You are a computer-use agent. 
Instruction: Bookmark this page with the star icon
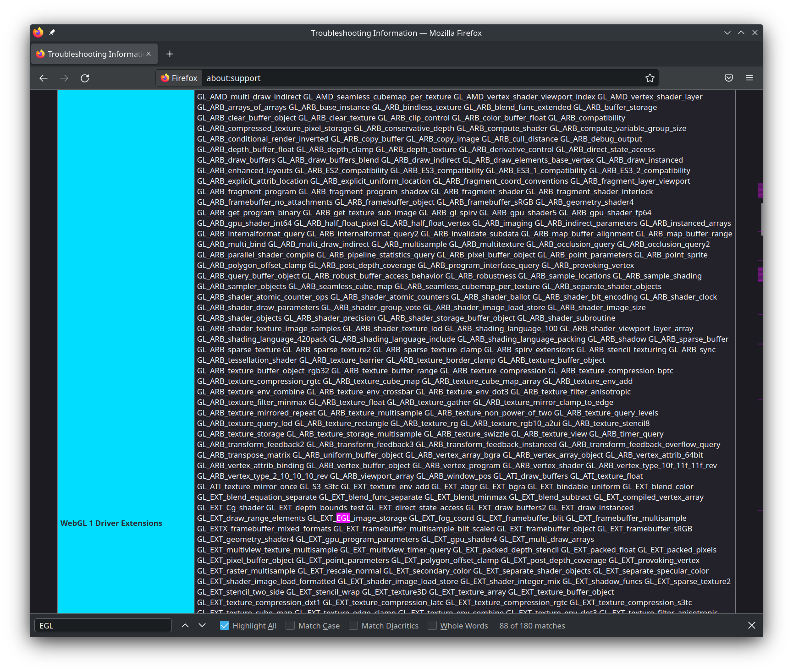point(650,78)
